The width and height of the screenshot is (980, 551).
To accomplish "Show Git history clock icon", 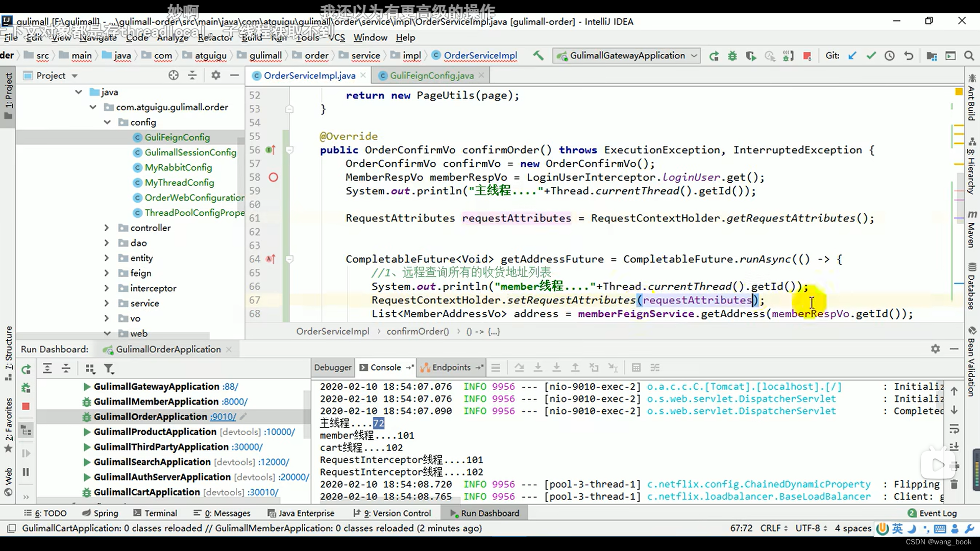I will click(x=890, y=56).
